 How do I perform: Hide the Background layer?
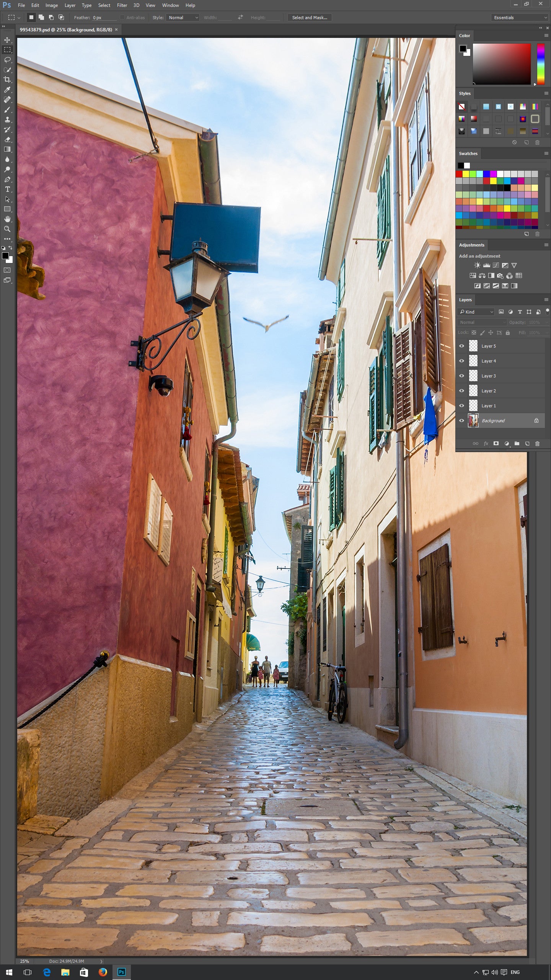tap(461, 421)
